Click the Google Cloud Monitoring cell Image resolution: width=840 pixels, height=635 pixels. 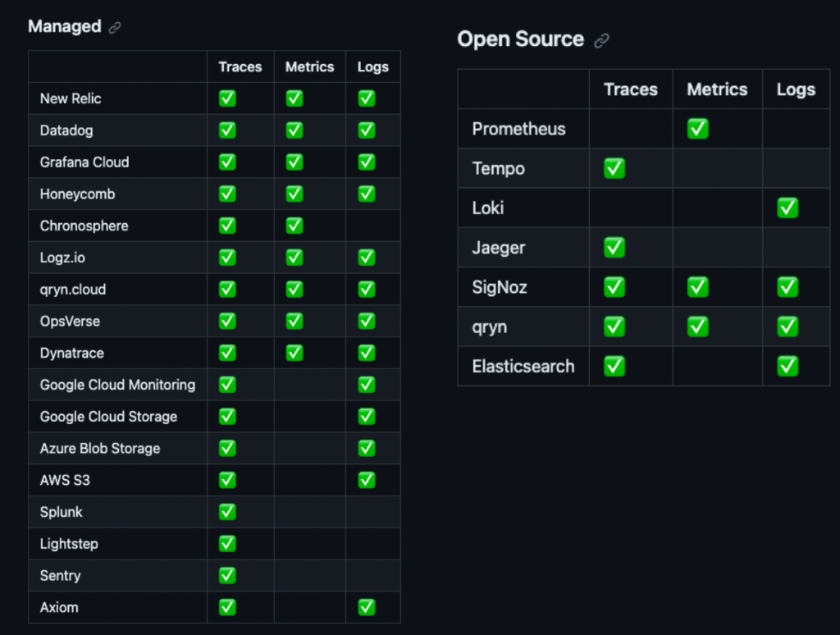pyautogui.click(x=117, y=385)
